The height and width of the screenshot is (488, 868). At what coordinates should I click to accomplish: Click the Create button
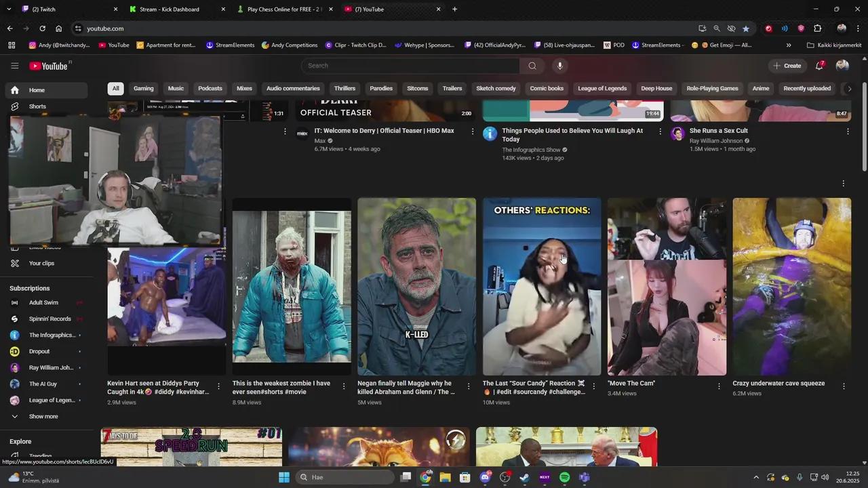pyautogui.click(x=787, y=66)
